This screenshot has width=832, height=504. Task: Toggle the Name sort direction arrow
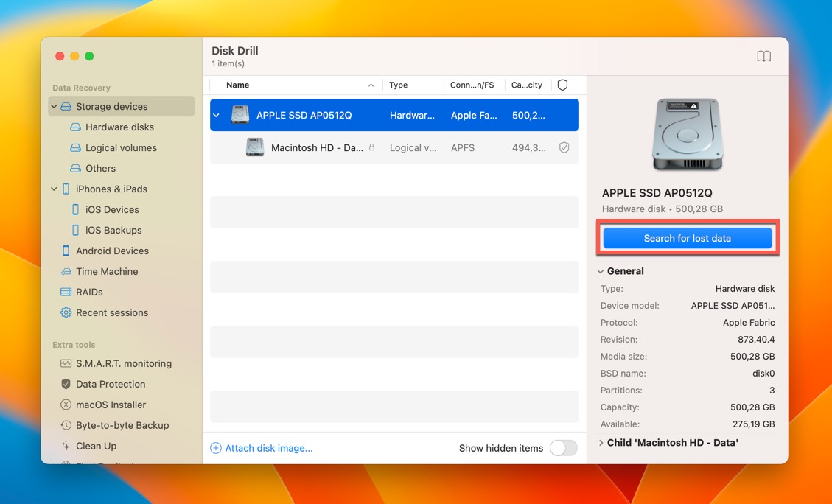[371, 85]
